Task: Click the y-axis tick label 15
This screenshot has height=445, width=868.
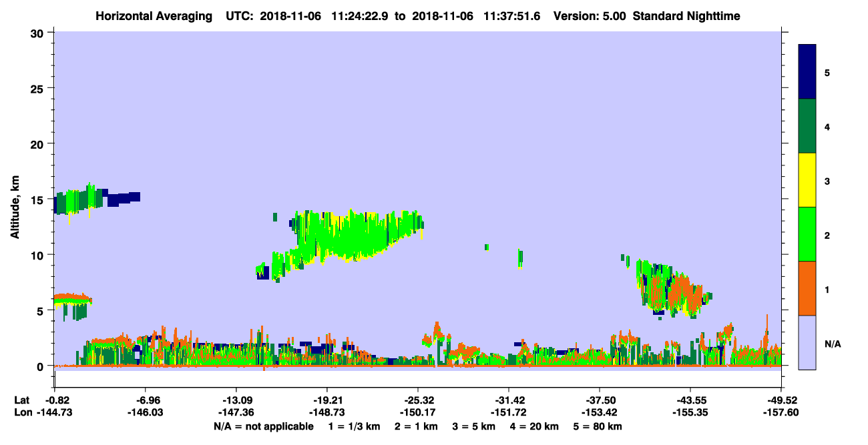Action: point(39,199)
